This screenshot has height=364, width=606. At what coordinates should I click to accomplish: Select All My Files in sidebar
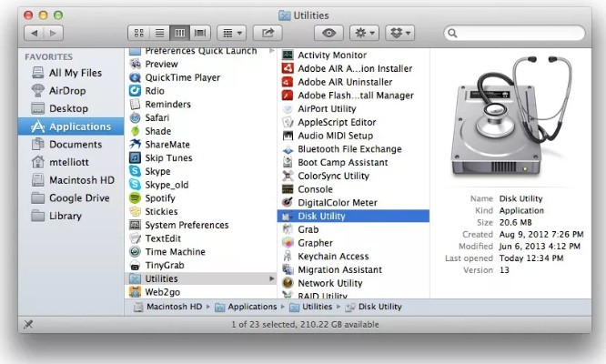pos(66,73)
